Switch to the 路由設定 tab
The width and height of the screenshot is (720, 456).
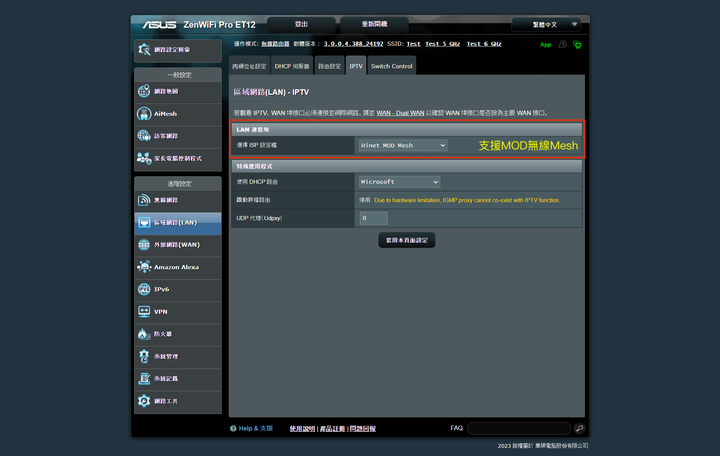pos(330,66)
